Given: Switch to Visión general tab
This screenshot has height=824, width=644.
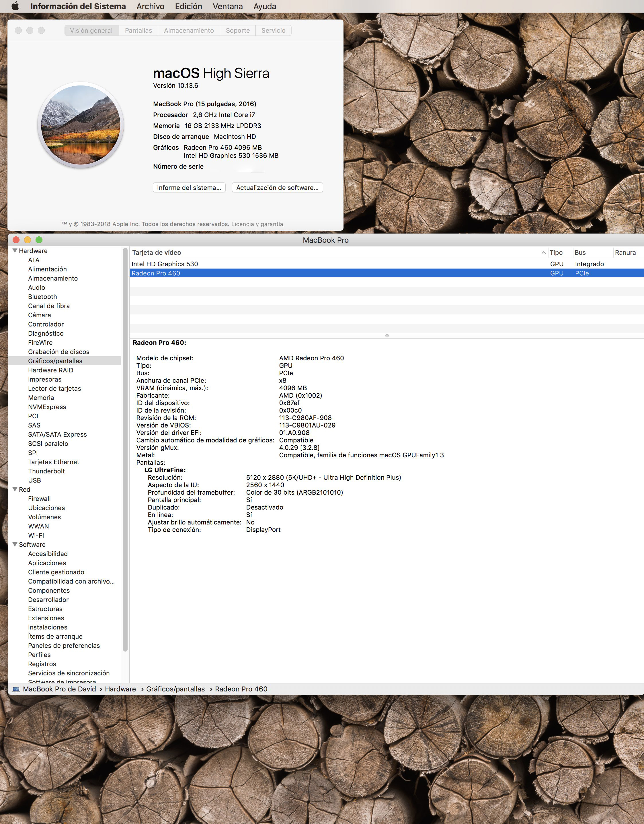Looking at the screenshot, I should point(92,31).
